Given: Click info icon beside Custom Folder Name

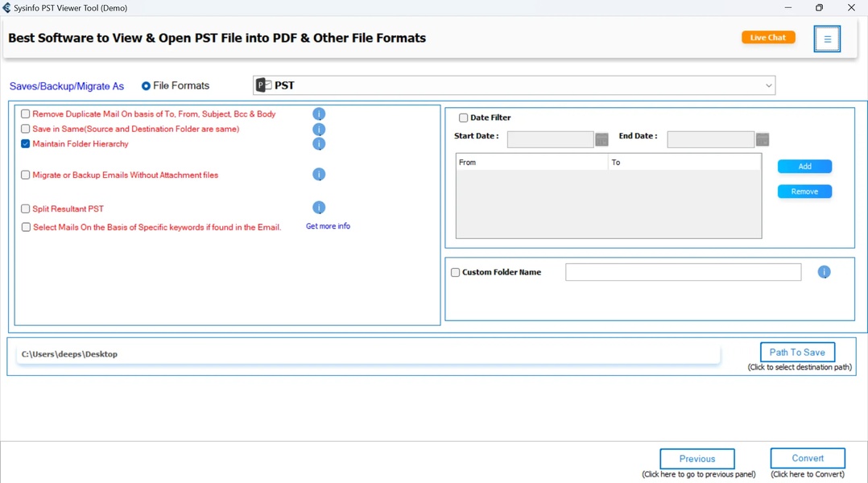Looking at the screenshot, I should pos(824,272).
